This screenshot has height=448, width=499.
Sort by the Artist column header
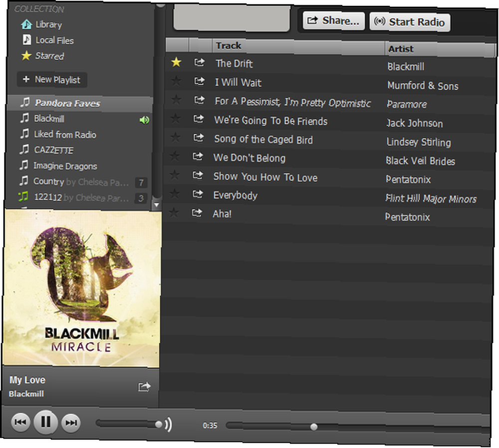[x=440, y=49]
